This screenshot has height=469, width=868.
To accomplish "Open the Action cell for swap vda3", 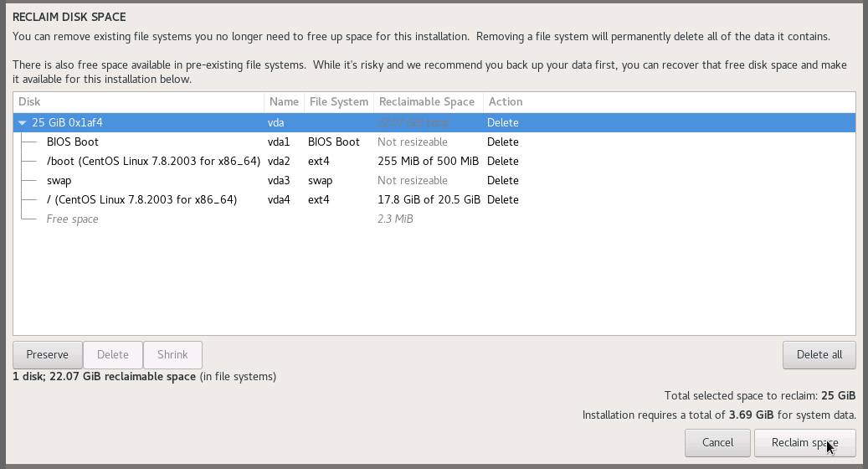I will (503, 181).
